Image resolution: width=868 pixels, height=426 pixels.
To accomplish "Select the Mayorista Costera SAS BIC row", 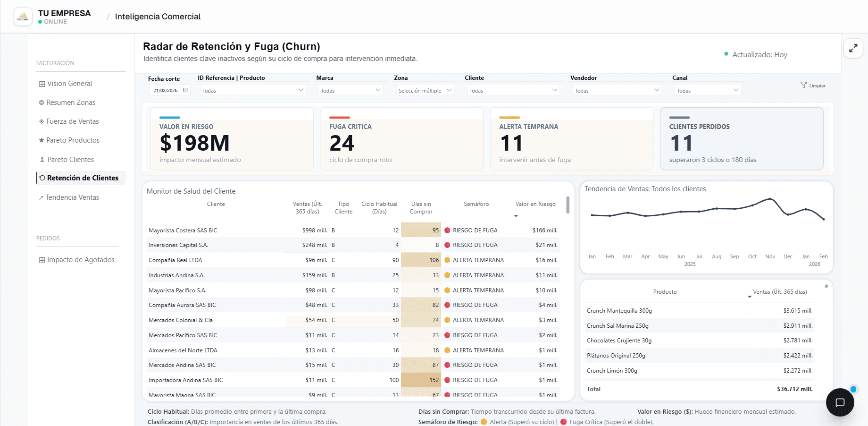I will tap(353, 230).
